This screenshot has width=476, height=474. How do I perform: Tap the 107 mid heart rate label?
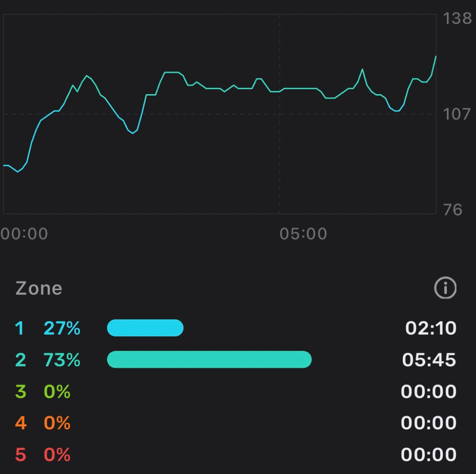click(x=457, y=114)
